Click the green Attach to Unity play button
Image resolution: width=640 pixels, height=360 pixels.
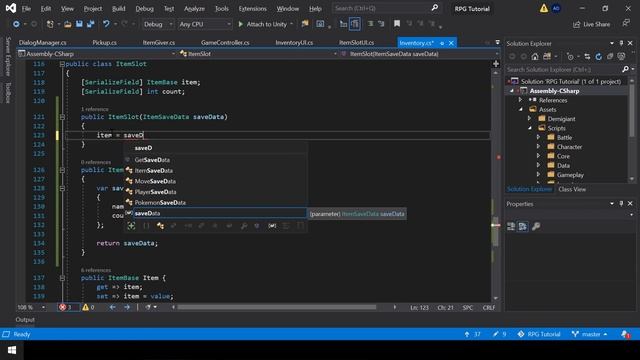click(240, 24)
